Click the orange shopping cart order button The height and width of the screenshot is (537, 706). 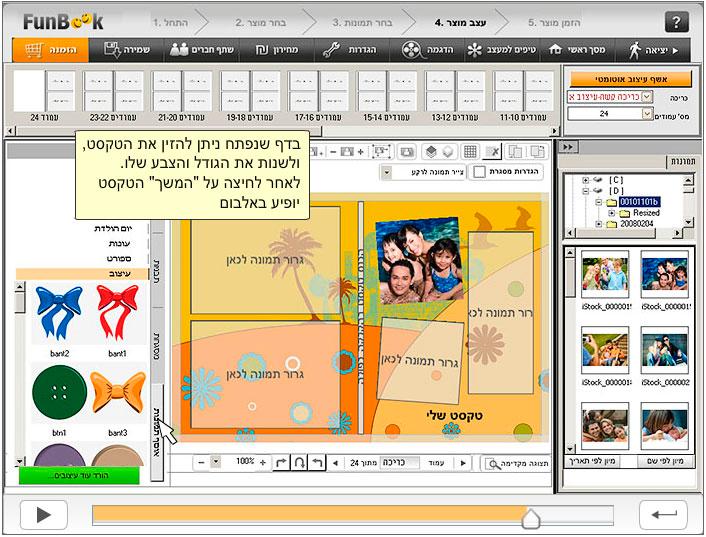tap(50, 50)
